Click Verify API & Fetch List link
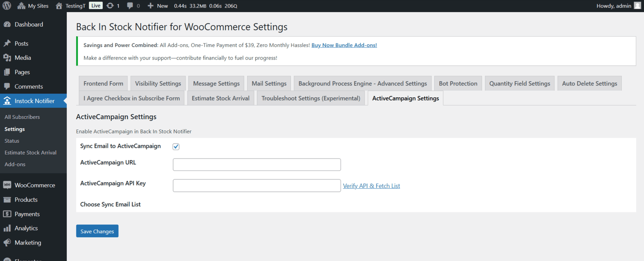Screen dimensions: 644x261 pyautogui.click(x=372, y=186)
